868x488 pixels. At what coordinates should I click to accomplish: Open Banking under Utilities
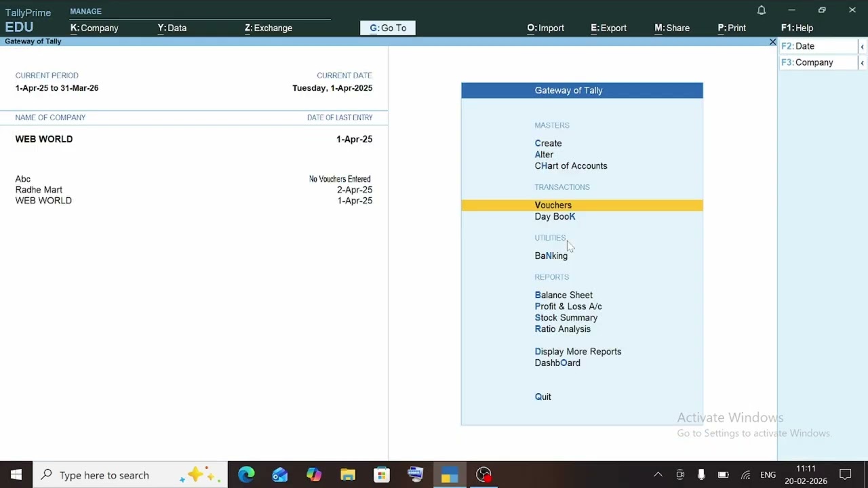(551, 256)
